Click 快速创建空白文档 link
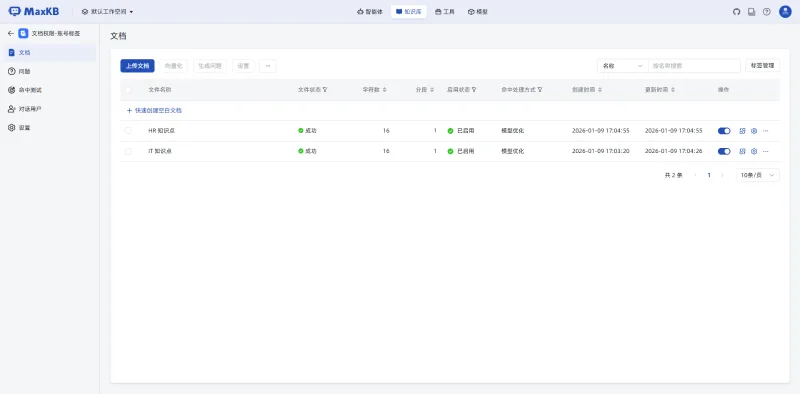The width and height of the screenshot is (800, 394). click(x=154, y=110)
